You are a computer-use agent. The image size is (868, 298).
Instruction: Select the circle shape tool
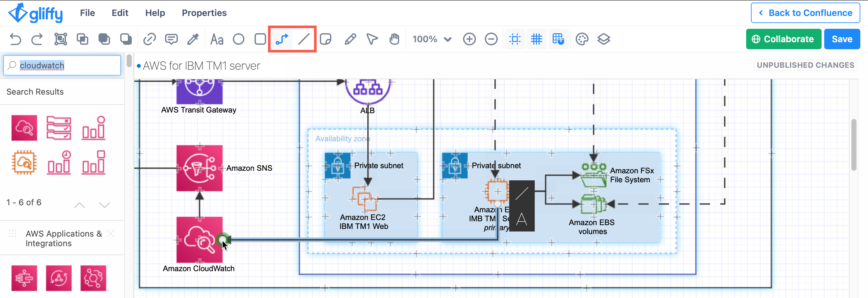[238, 39]
